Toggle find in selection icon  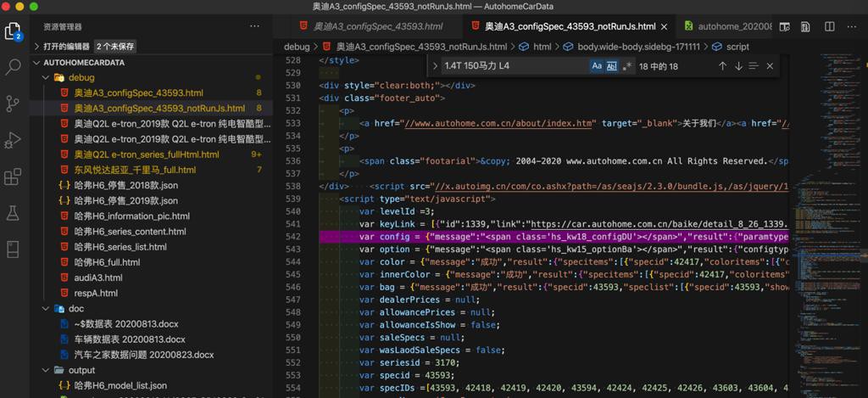753,66
